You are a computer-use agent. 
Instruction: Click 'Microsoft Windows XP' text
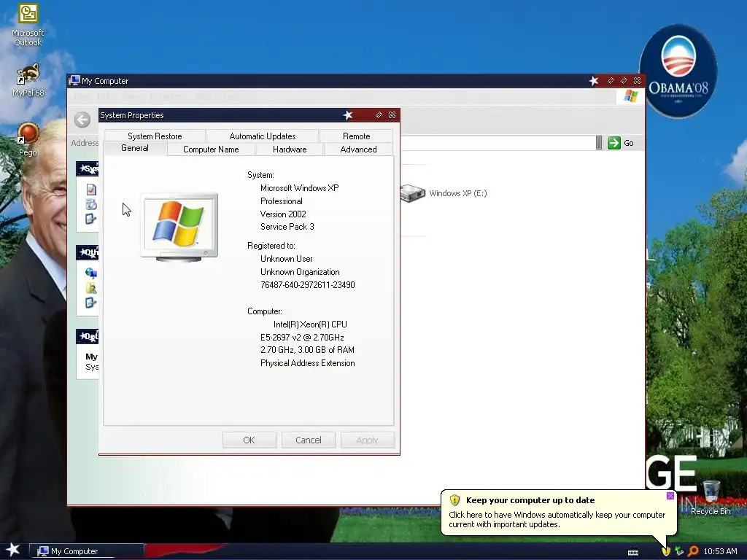(x=300, y=187)
